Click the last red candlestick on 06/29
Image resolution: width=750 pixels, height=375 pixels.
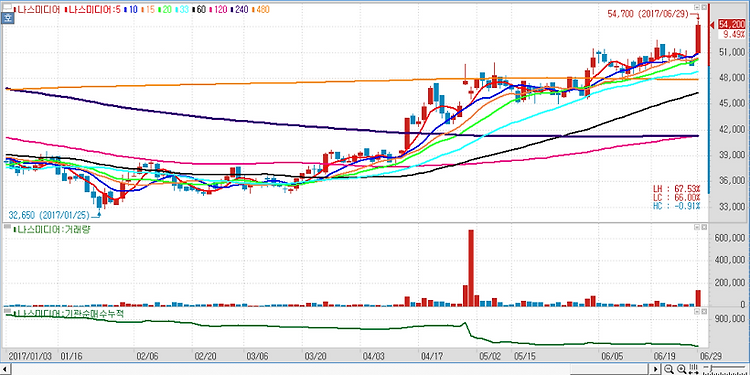698,39
